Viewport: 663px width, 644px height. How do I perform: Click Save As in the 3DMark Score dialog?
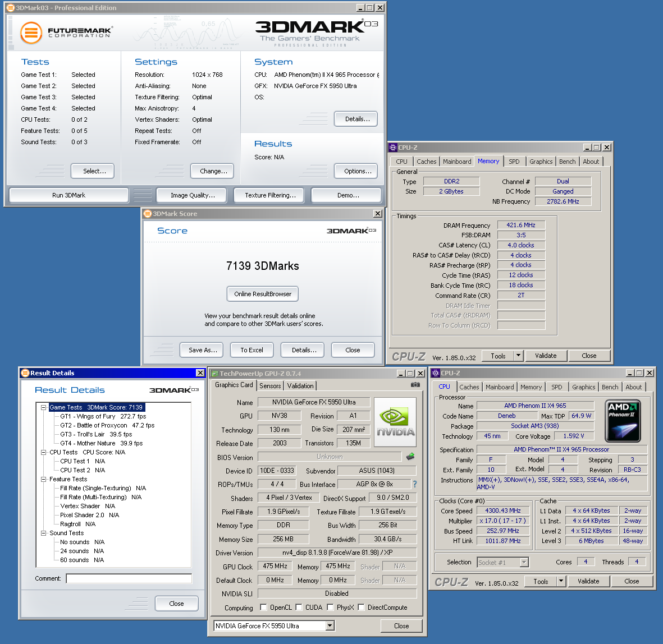click(203, 350)
